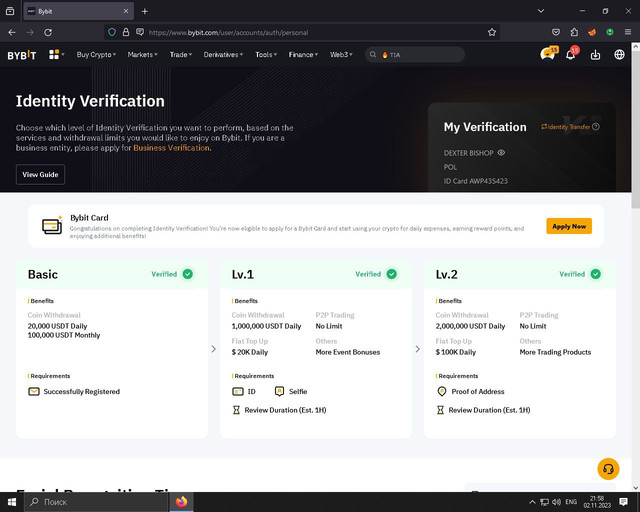Open the Firefox application menu
The width and height of the screenshot is (640, 512).
(628, 32)
